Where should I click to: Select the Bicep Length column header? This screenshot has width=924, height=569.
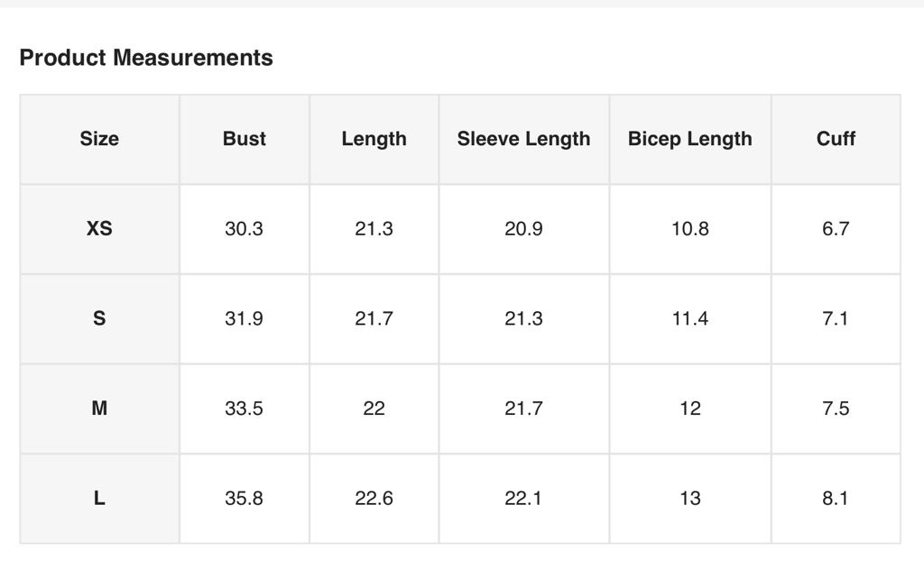689,139
